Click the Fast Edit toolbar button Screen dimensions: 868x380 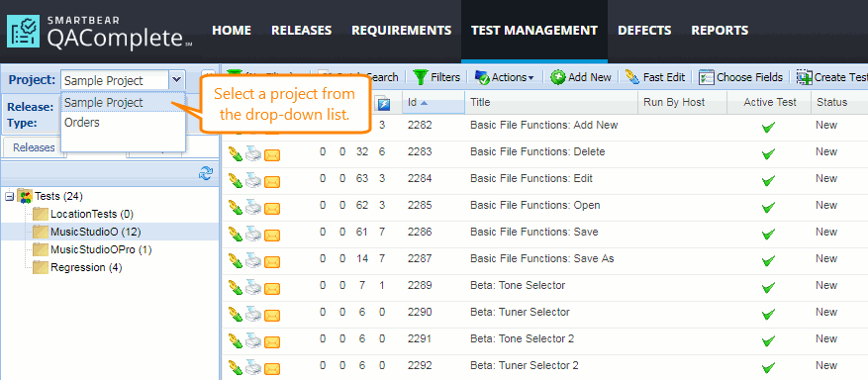(x=655, y=77)
